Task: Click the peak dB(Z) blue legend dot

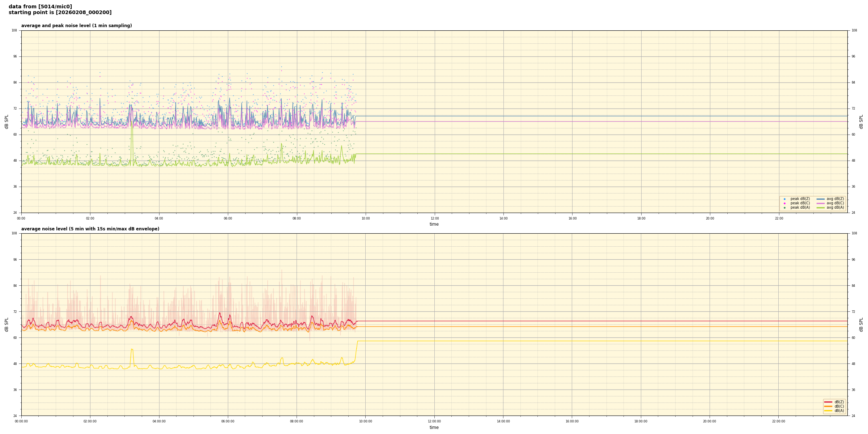Action: pos(784,199)
